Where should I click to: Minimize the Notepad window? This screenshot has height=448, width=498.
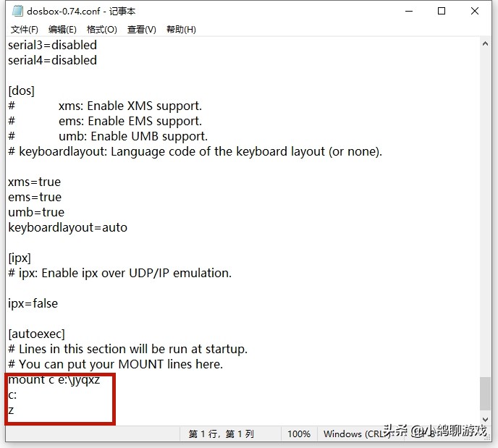(x=409, y=11)
